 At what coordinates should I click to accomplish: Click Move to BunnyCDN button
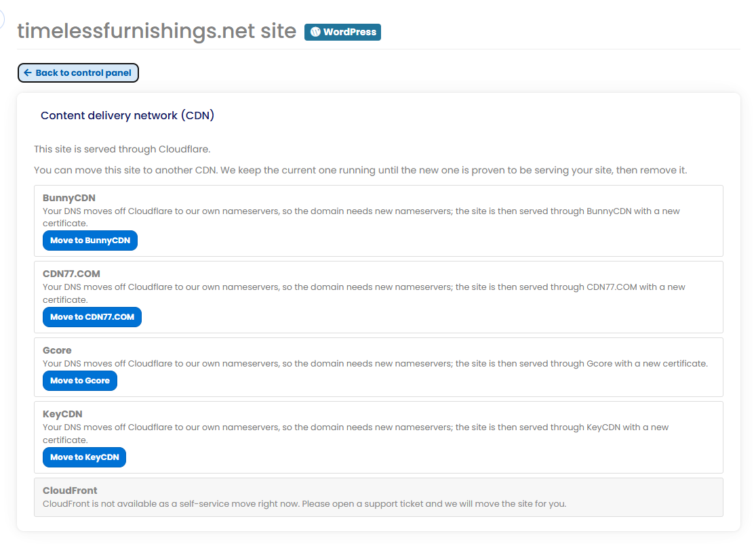coord(90,240)
